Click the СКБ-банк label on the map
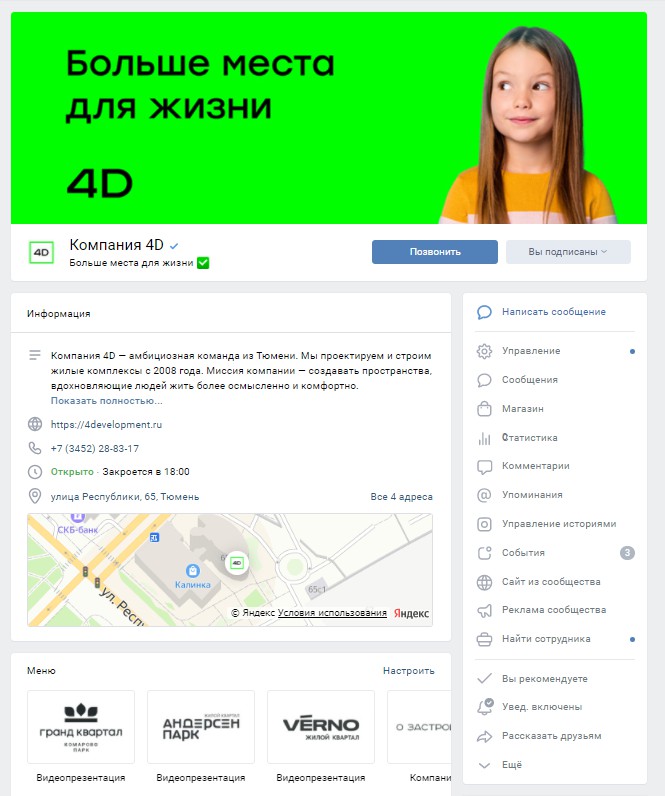The height and width of the screenshot is (796, 665). tap(78, 529)
